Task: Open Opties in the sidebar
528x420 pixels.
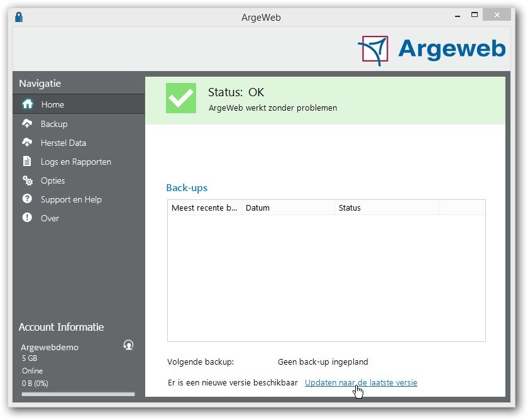Action: [79, 180]
